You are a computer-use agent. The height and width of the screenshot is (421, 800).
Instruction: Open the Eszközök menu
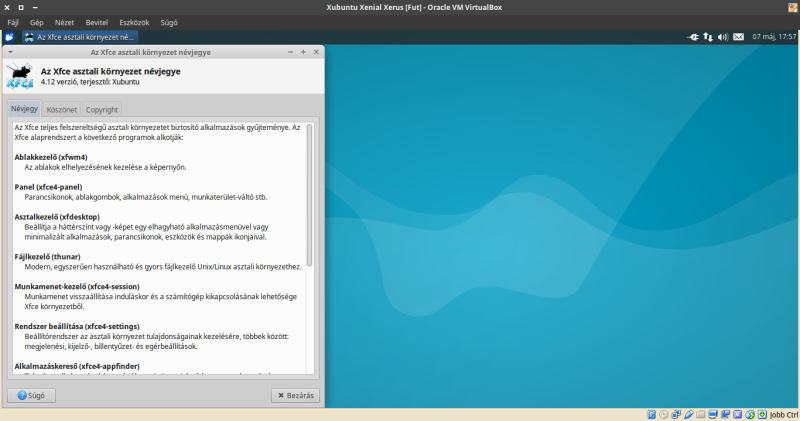pyautogui.click(x=134, y=22)
